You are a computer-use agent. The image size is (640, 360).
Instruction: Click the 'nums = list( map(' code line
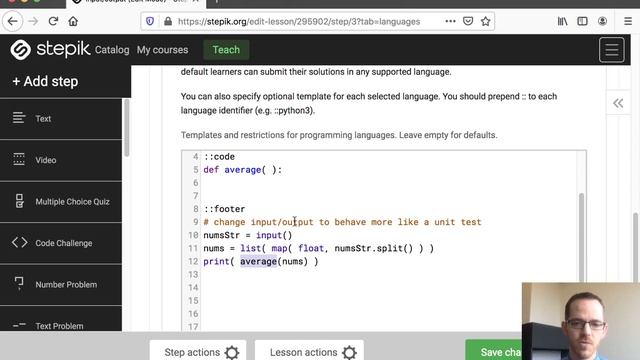click(x=318, y=248)
